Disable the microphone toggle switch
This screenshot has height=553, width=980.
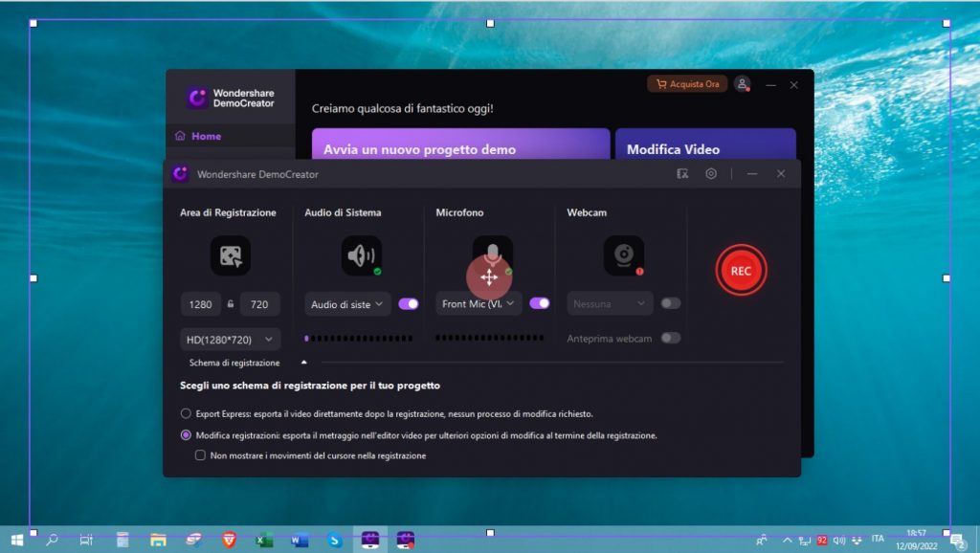[540, 303]
